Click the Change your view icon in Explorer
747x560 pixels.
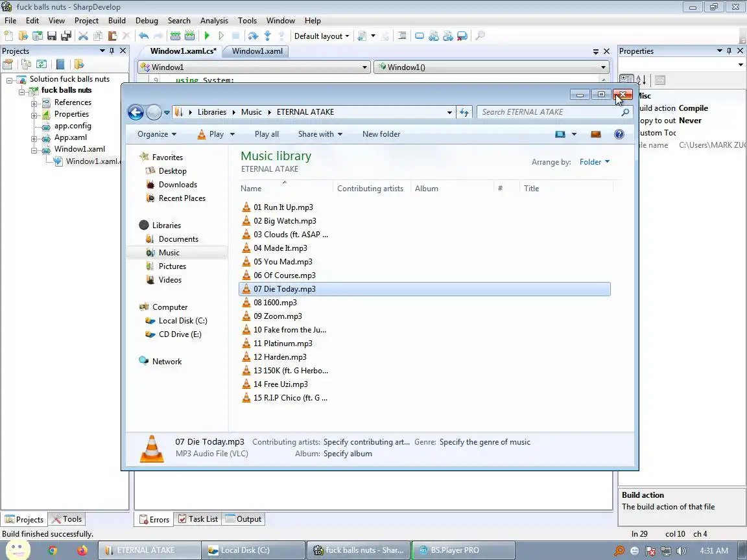[560, 134]
